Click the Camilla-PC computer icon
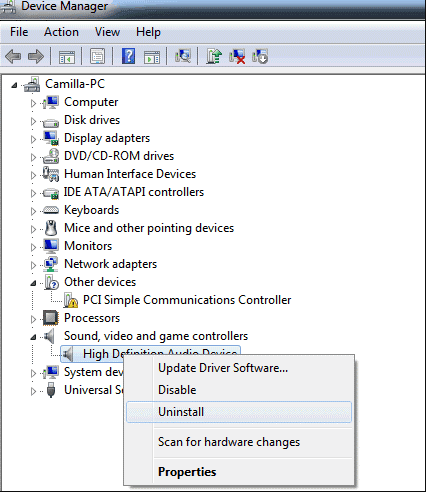The width and height of the screenshot is (426, 492). [x=32, y=84]
